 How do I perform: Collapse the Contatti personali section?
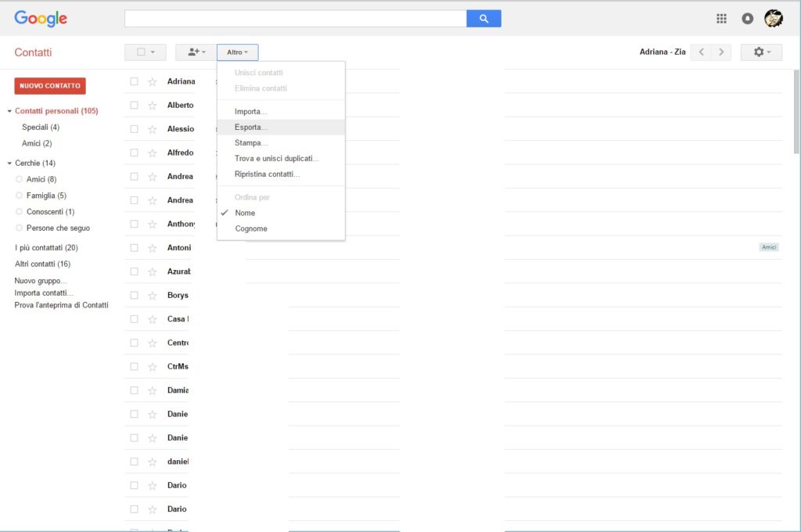[9, 110]
